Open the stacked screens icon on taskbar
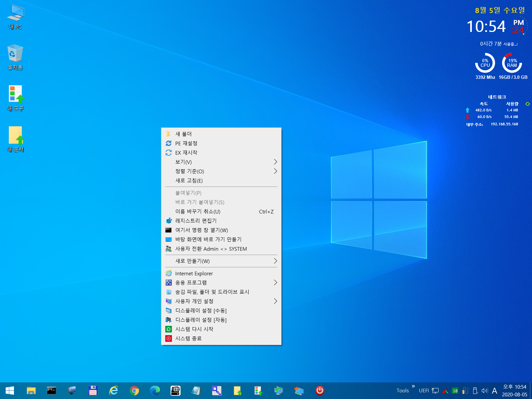This screenshot has height=399, width=532. [299, 391]
